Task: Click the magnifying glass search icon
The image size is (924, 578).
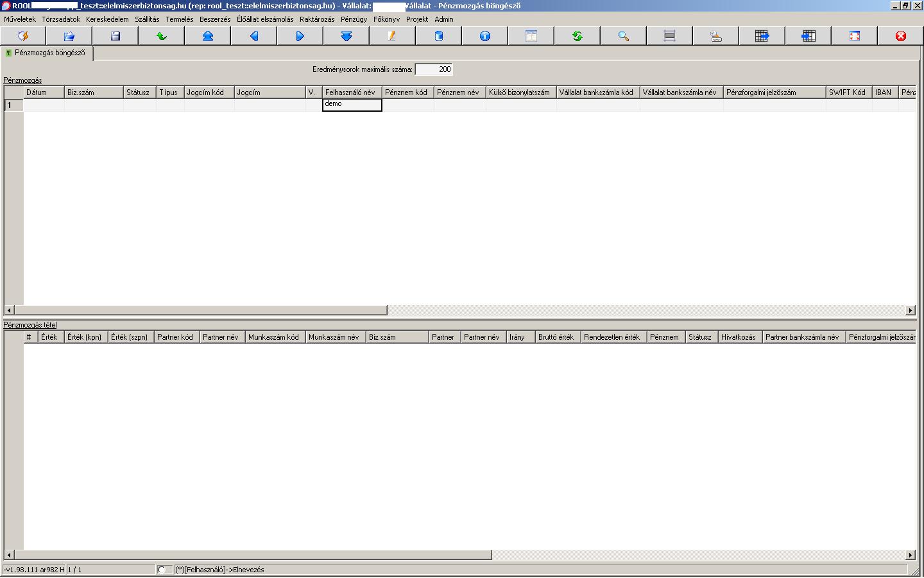Action: pos(624,36)
